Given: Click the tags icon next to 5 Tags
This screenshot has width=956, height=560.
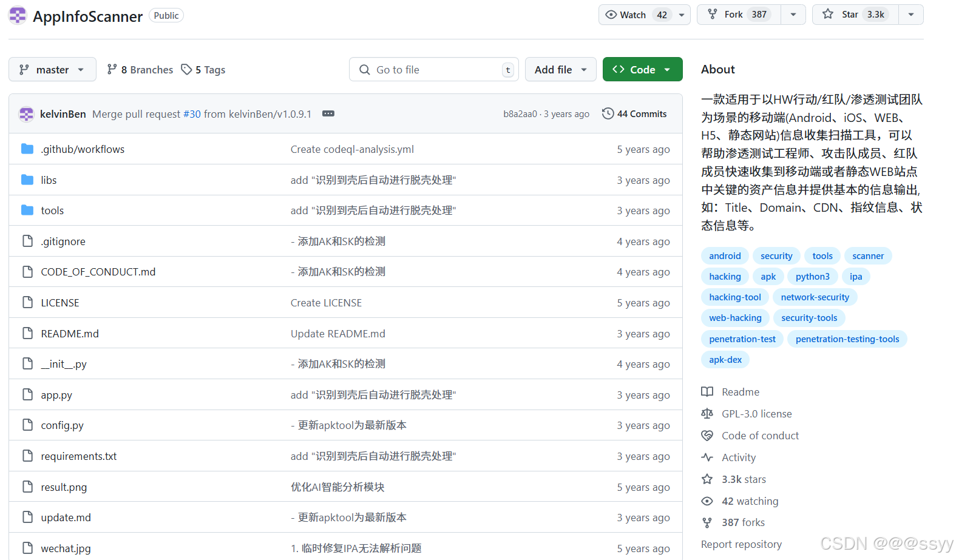Looking at the screenshot, I should pyautogui.click(x=186, y=70).
